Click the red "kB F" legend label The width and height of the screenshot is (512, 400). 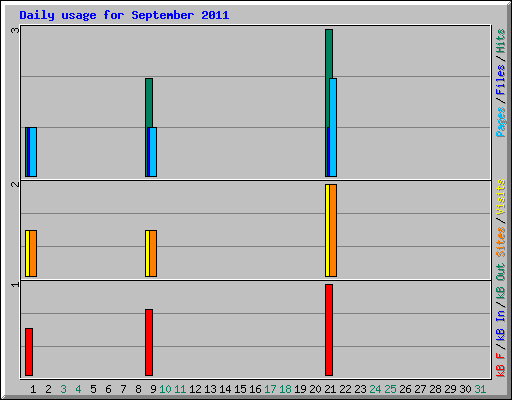point(500,365)
